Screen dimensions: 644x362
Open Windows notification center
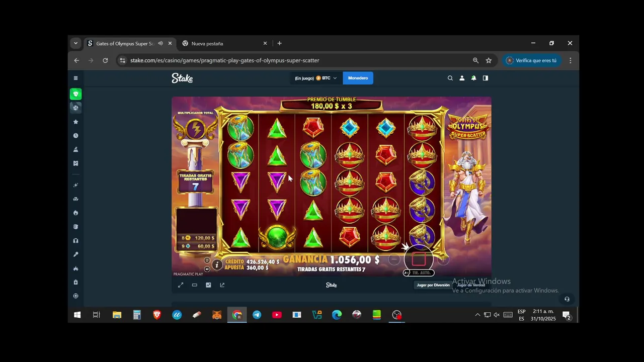pos(567,315)
